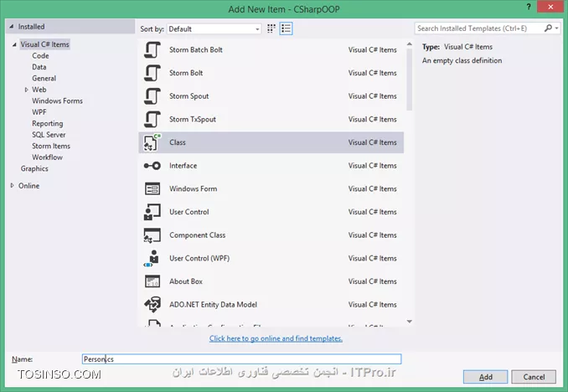Image resolution: width=568 pixels, height=392 pixels.
Task: Click the Interface template icon
Action: [152, 166]
